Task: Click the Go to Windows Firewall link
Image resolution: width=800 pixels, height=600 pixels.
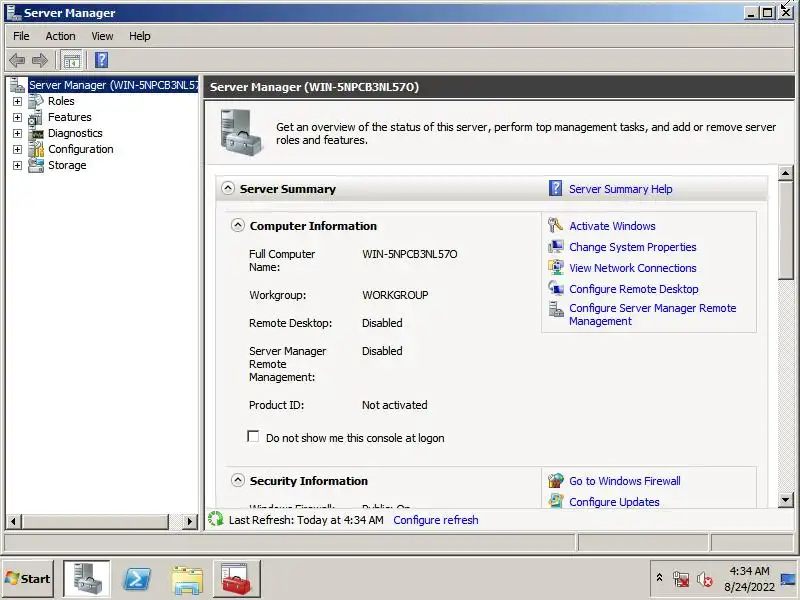Action: coord(624,481)
